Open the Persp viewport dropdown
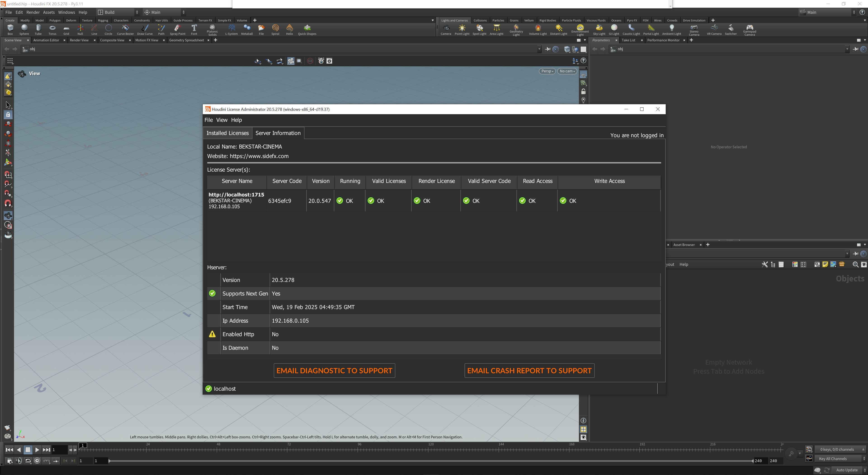Screen dimensions: 868x475 (547, 71)
